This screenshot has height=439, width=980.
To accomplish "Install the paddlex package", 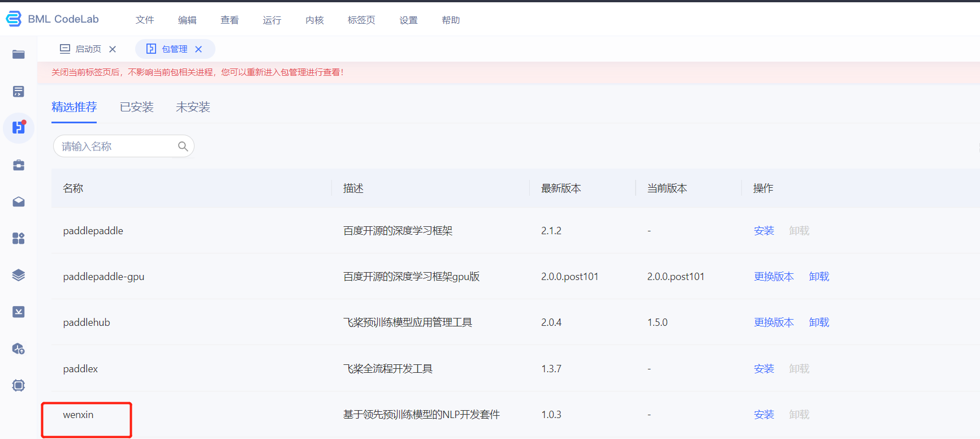I will point(764,369).
